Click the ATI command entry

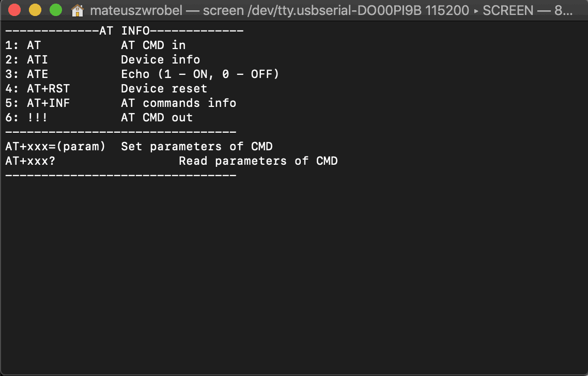37,60
